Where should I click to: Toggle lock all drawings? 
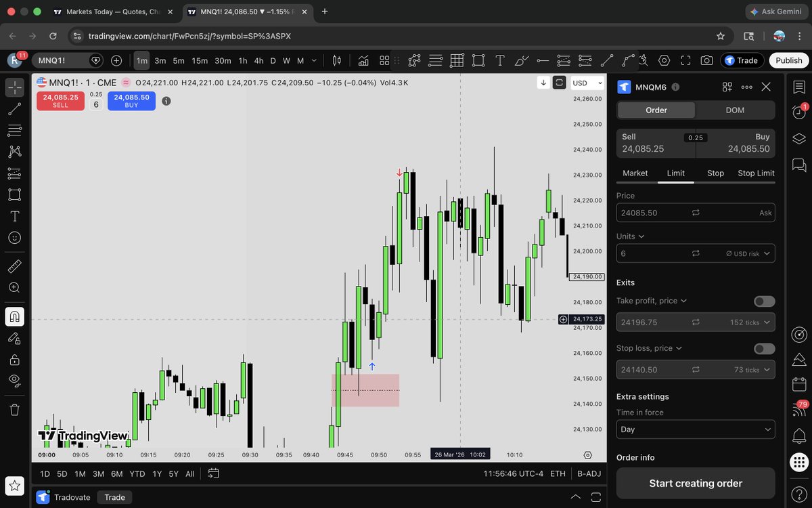[14, 360]
